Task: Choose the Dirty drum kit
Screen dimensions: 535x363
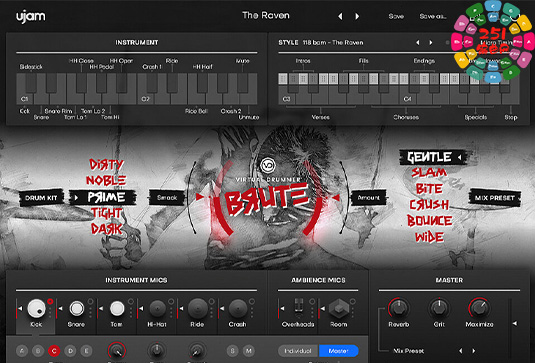Action: (x=106, y=165)
